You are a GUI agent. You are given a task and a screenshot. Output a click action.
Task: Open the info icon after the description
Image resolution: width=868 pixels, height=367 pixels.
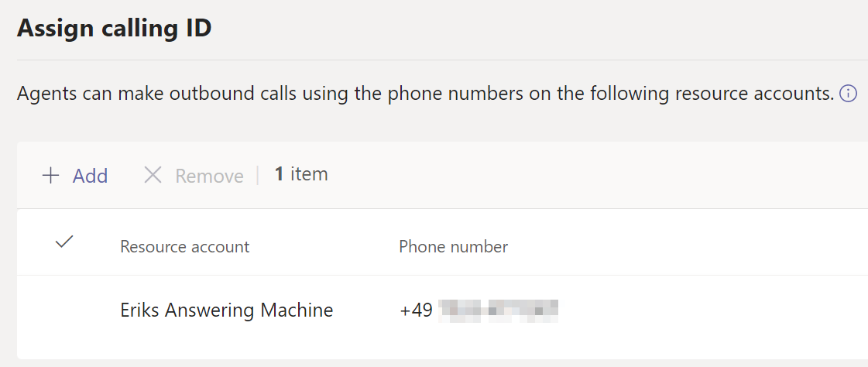coord(849,94)
